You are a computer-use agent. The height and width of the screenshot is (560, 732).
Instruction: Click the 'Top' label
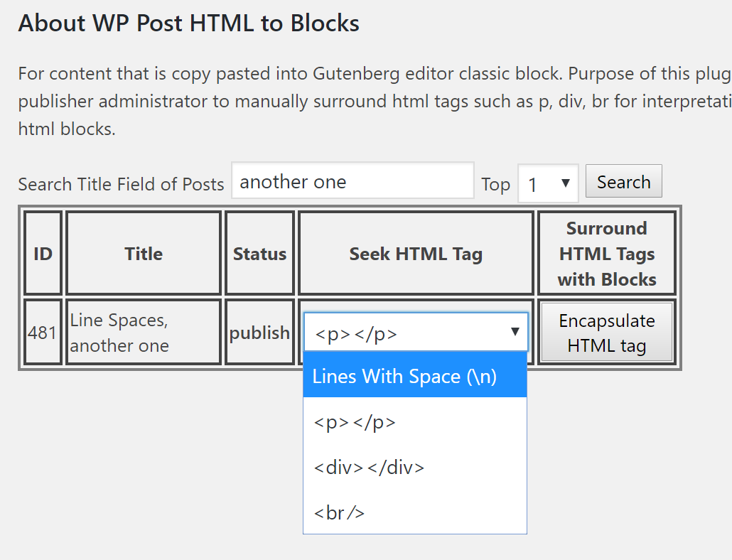[x=495, y=184]
